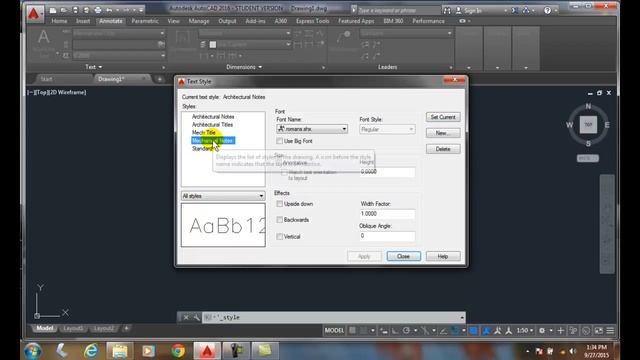
Task: Open the multileader style dropdown in Leaders panel
Action: (406, 33)
